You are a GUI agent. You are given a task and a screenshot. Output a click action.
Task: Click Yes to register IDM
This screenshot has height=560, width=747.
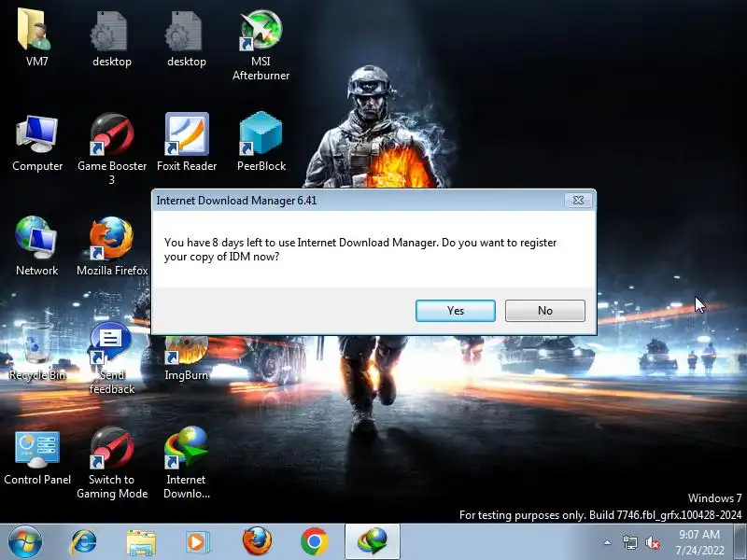click(456, 311)
